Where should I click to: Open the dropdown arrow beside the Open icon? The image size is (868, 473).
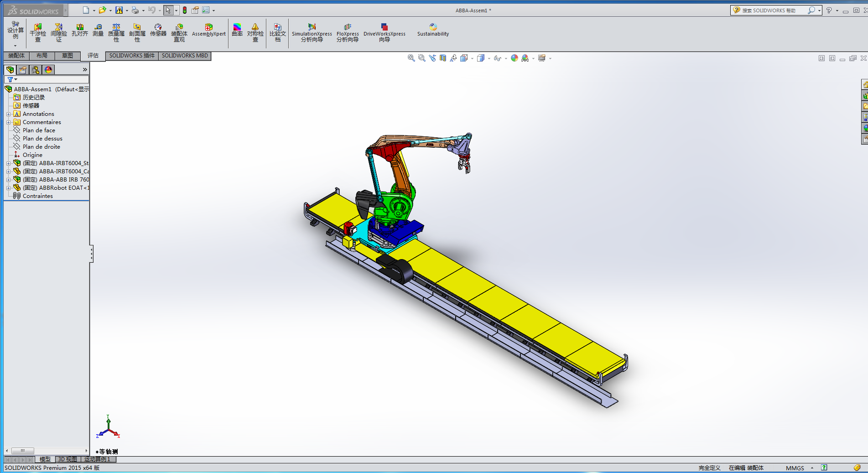tap(110, 10)
